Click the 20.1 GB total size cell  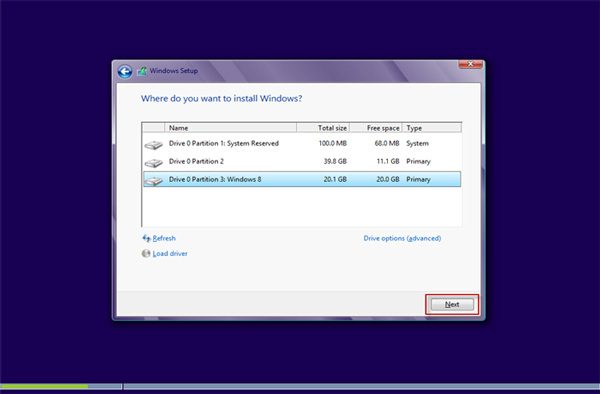pyautogui.click(x=335, y=179)
